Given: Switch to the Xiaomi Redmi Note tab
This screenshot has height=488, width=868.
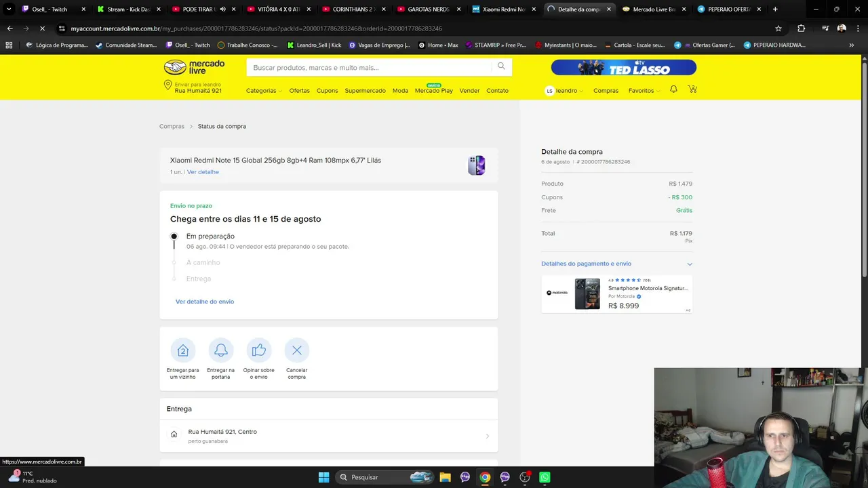Looking at the screenshot, I should (x=504, y=9).
